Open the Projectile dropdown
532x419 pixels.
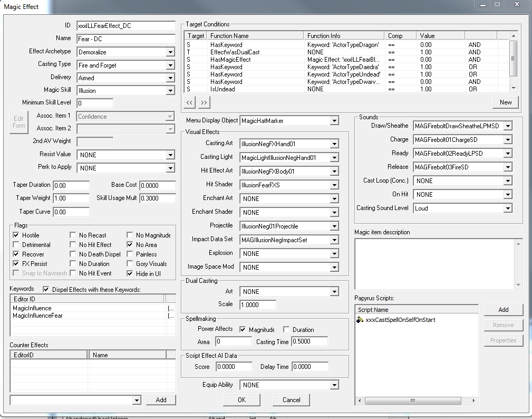tap(334, 226)
